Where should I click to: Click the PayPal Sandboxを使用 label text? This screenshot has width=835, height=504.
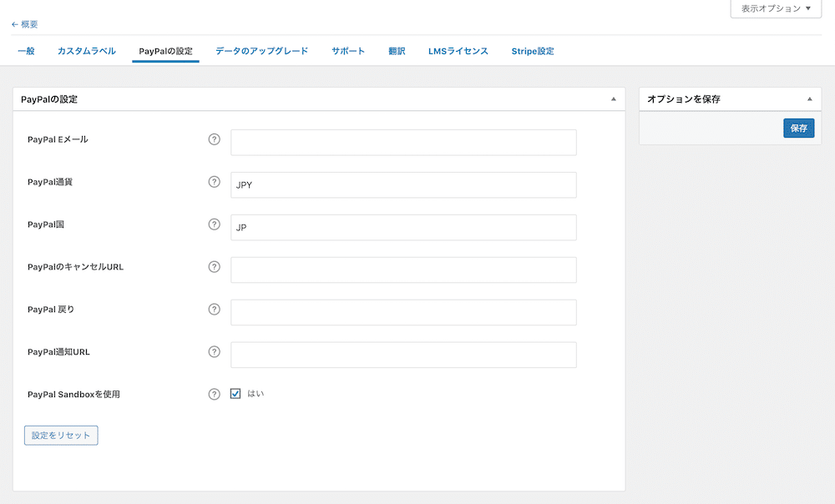(74, 395)
